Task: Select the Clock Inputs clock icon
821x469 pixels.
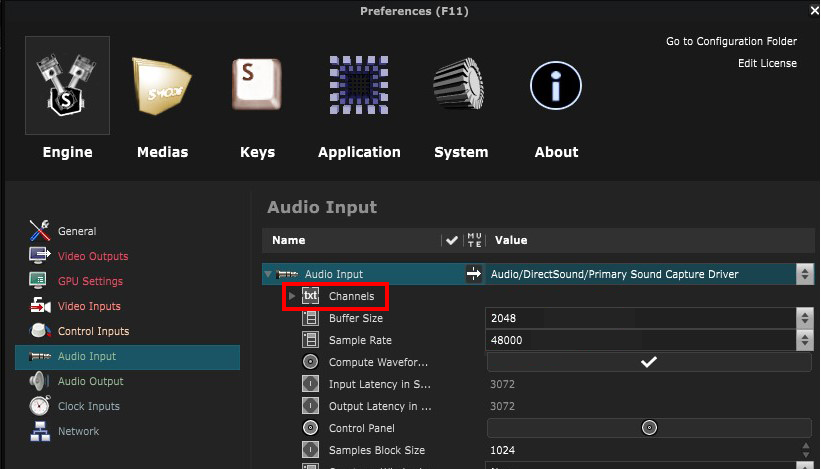Action: click(x=40, y=406)
